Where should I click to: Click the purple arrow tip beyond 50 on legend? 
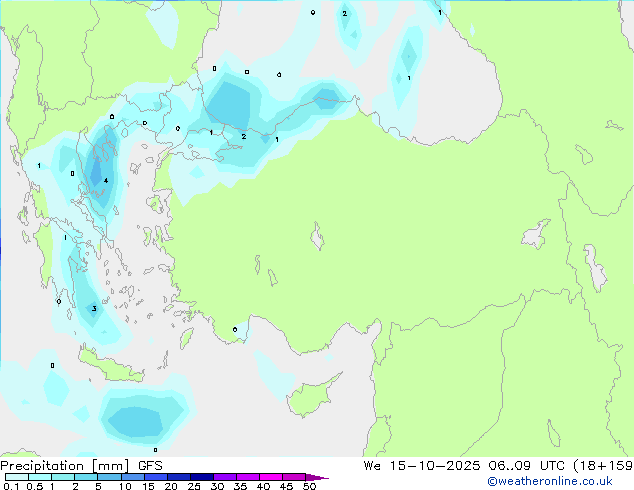(317, 478)
